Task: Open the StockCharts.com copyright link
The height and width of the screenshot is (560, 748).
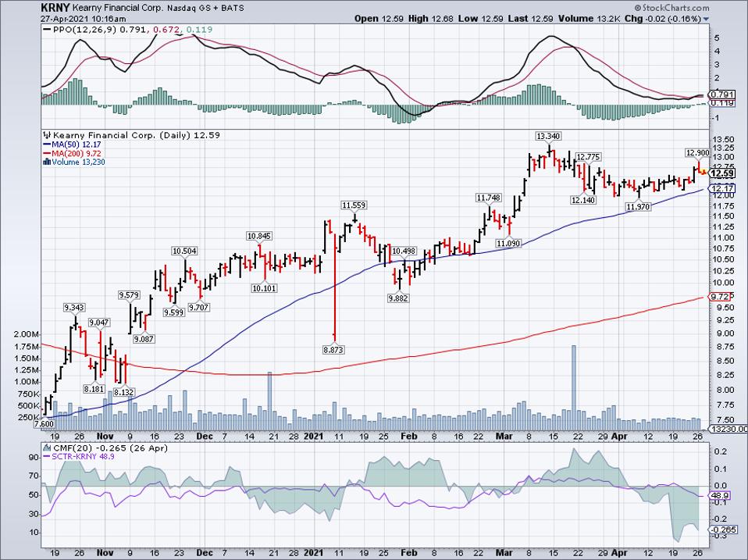Action: [671, 8]
